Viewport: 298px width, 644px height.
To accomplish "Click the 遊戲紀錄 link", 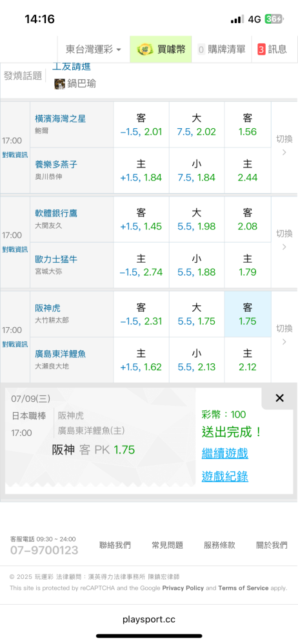I will coord(224,477).
